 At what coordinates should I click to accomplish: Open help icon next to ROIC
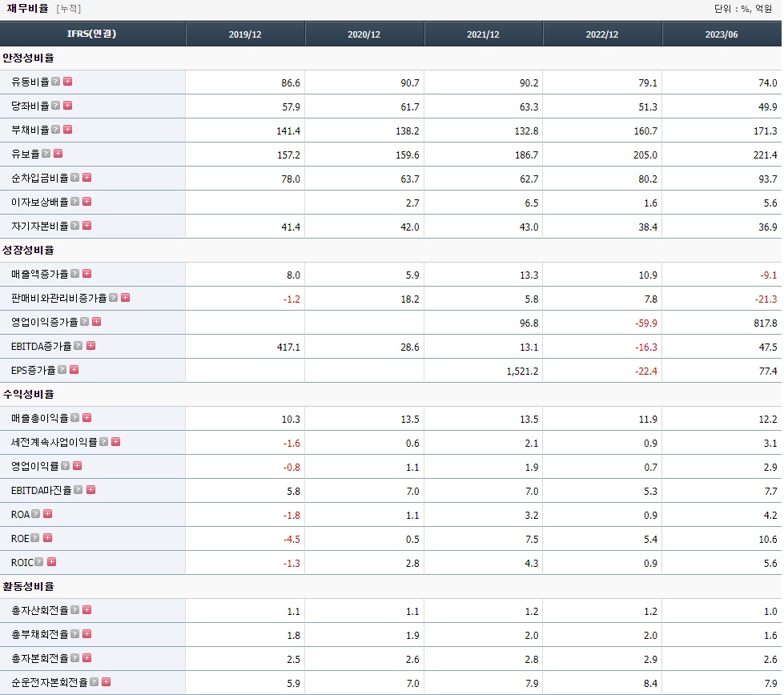click(39, 561)
